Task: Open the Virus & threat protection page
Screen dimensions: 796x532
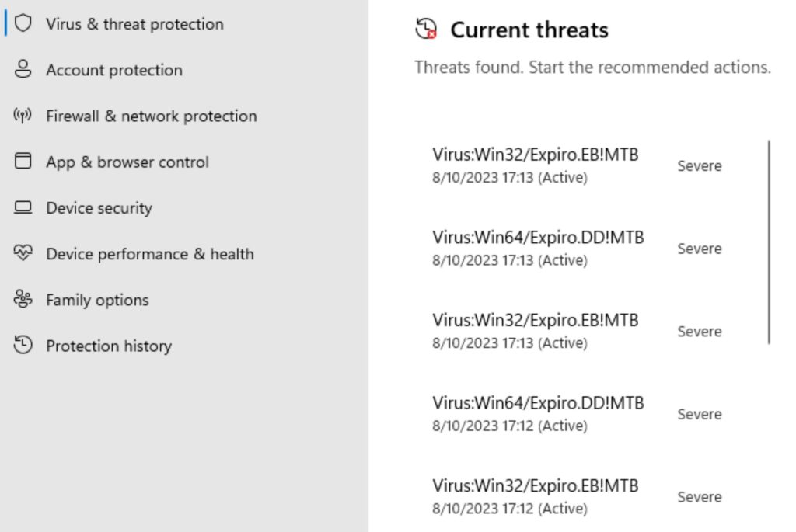Action: 134,23
